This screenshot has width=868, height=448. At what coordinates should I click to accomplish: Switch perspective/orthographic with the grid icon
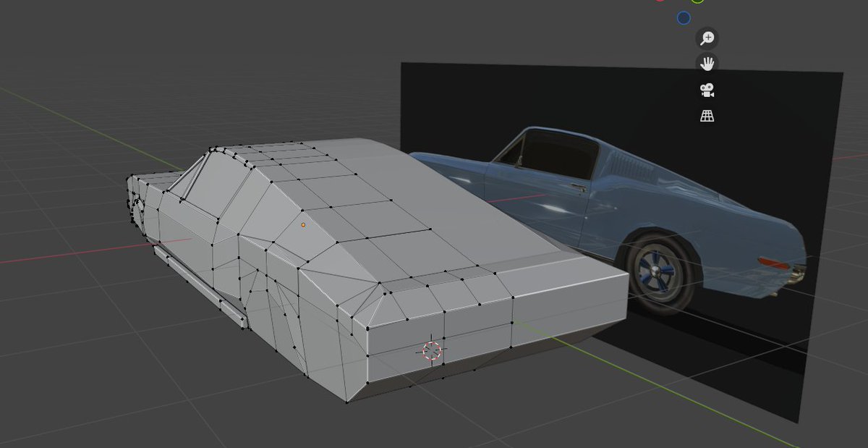point(707,116)
